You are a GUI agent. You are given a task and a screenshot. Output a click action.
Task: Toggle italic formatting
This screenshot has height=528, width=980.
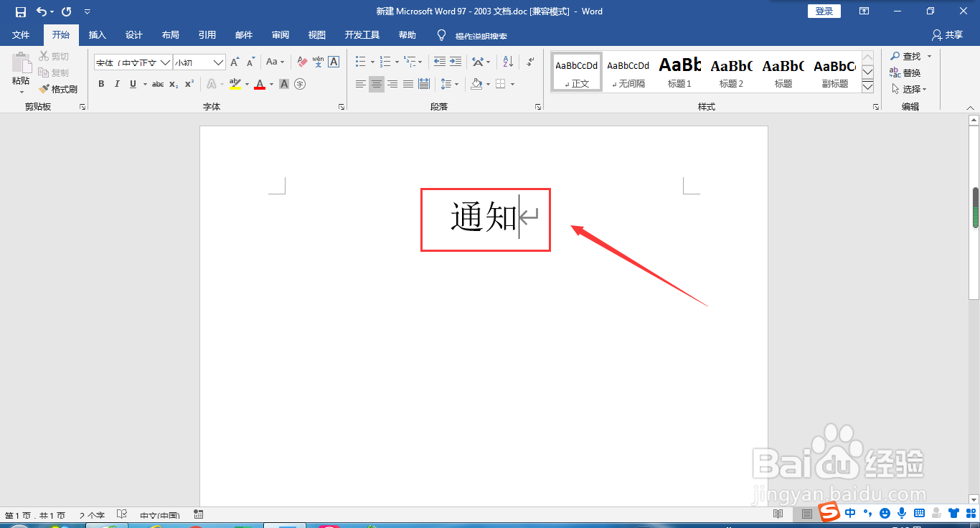pos(117,84)
